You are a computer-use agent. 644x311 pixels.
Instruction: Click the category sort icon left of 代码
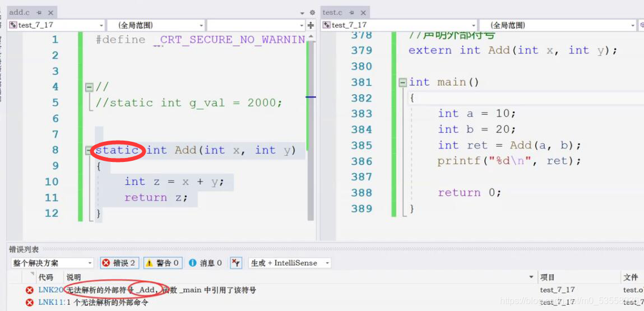coord(31,275)
